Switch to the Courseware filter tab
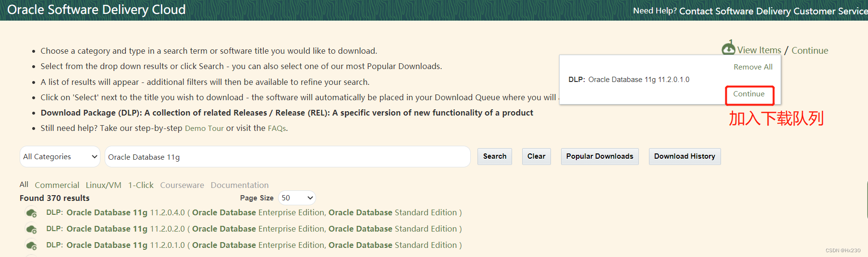This screenshot has width=868, height=257. tap(182, 185)
